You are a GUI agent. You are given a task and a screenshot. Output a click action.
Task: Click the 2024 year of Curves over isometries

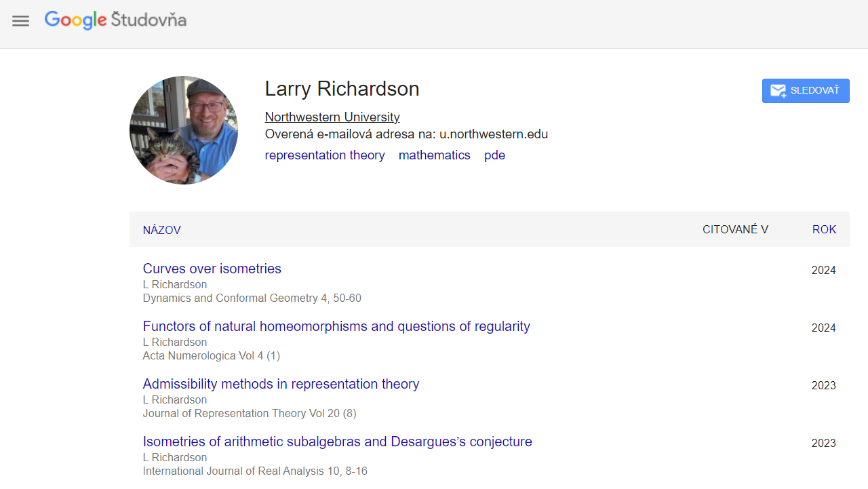point(823,270)
